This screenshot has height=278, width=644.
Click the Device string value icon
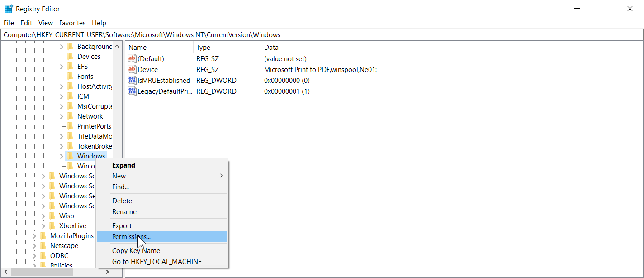(x=132, y=69)
